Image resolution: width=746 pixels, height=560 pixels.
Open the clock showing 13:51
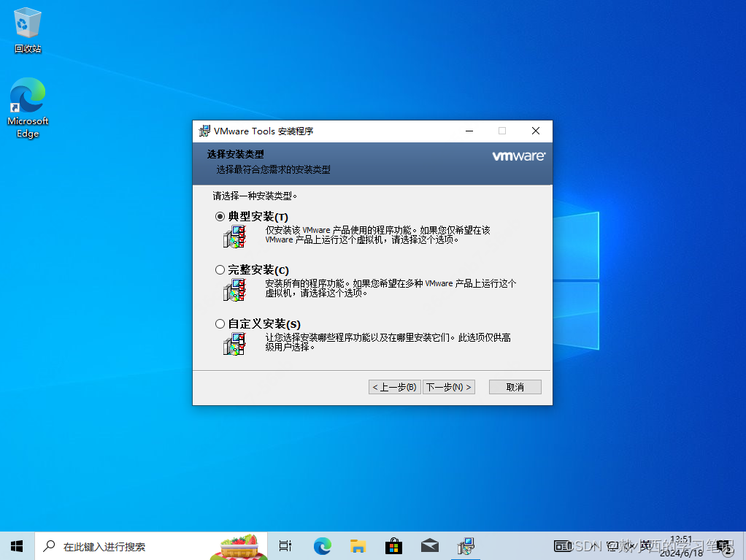pos(682,546)
